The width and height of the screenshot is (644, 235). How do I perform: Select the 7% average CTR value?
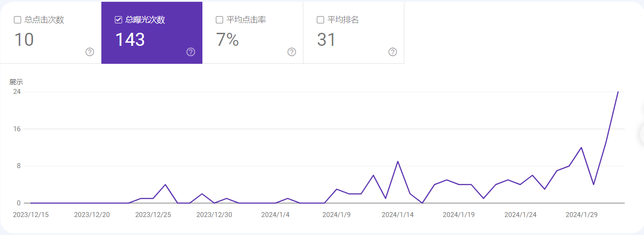tap(228, 40)
